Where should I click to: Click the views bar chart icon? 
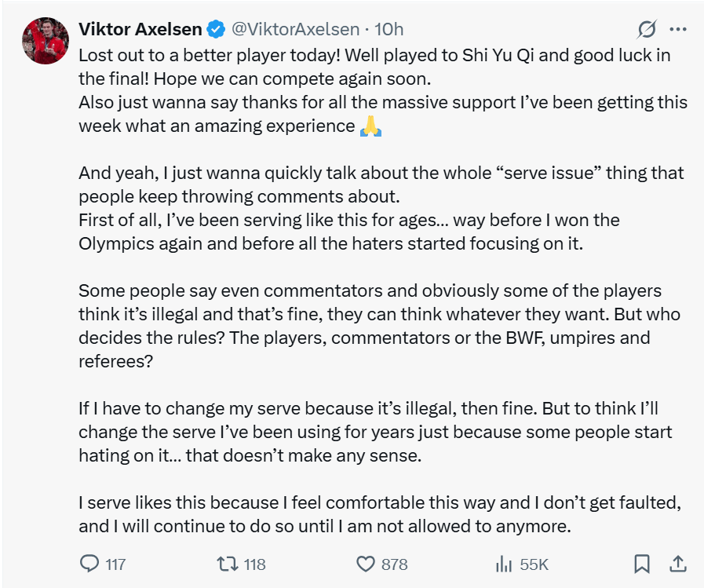(503, 564)
